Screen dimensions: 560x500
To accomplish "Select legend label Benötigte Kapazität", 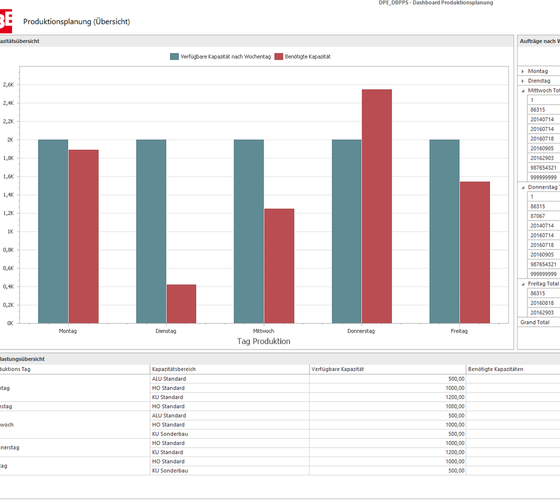I will (x=308, y=56).
